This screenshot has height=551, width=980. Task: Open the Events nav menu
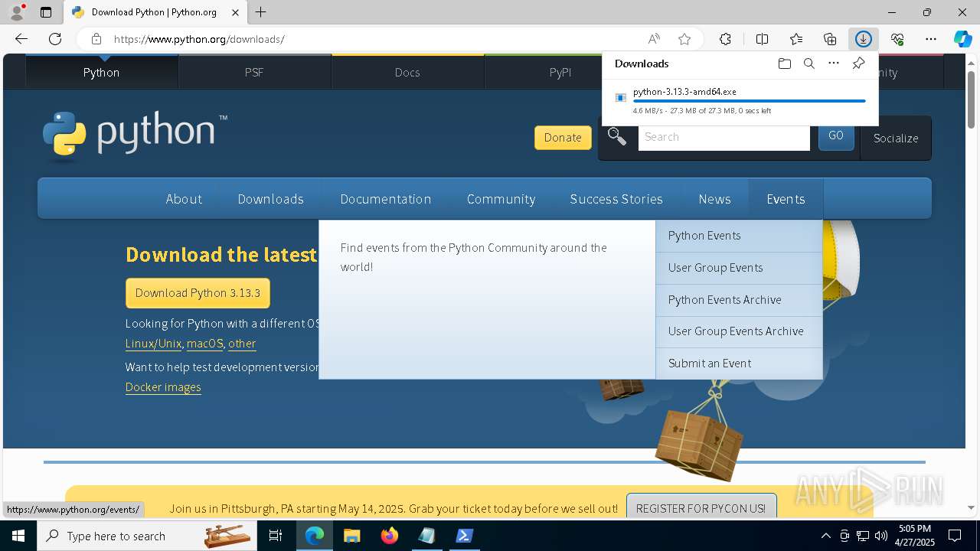point(786,199)
